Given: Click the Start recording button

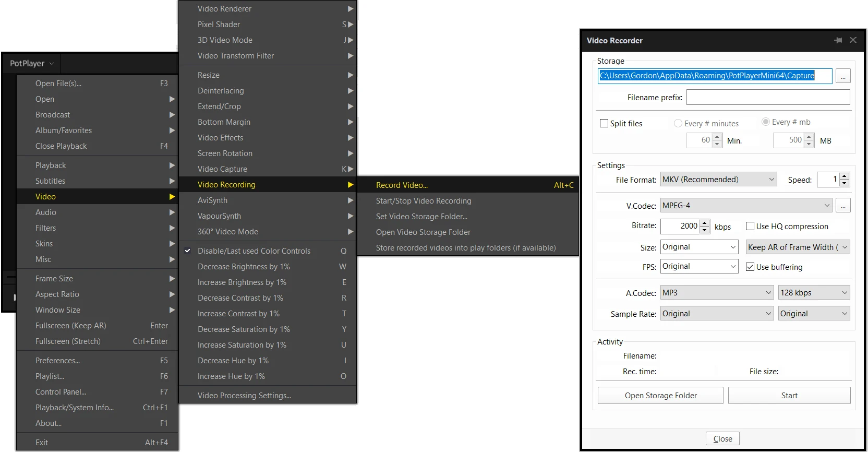Looking at the screenshot, I should pyautogui.click(x=789, y=396).
